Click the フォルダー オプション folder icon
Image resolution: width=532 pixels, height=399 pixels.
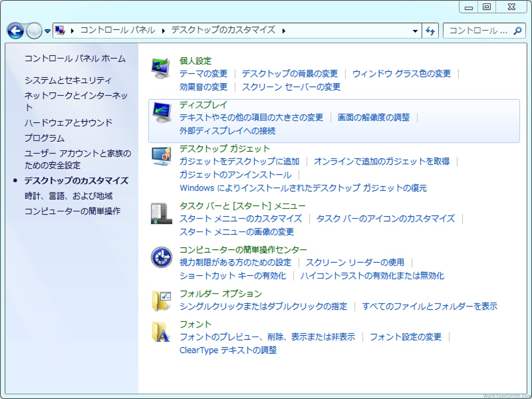tap(161, 301)
